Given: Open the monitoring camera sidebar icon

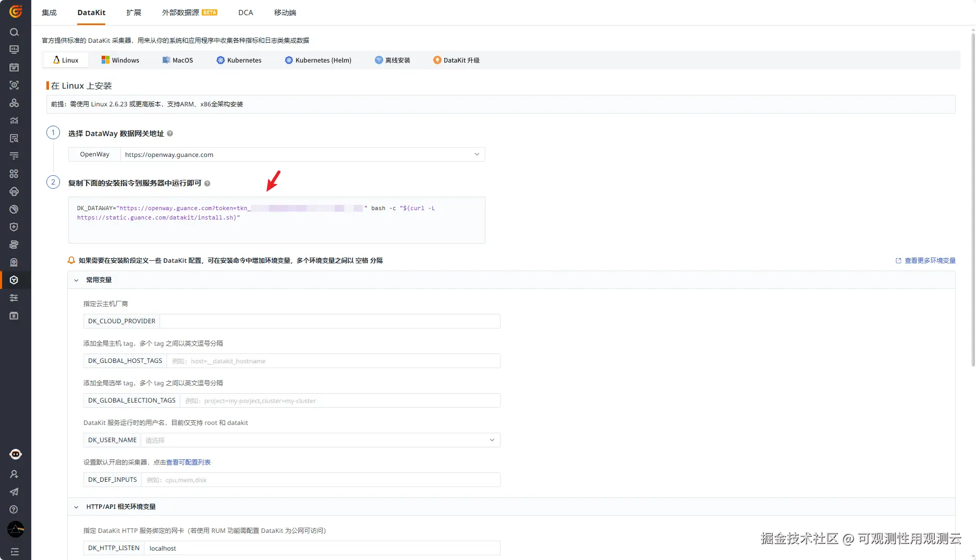Looking at the screenshot, I should 14,262.
